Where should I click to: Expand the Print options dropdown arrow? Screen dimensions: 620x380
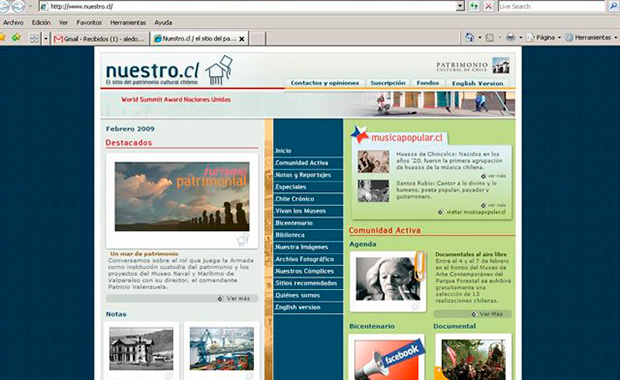520,38
